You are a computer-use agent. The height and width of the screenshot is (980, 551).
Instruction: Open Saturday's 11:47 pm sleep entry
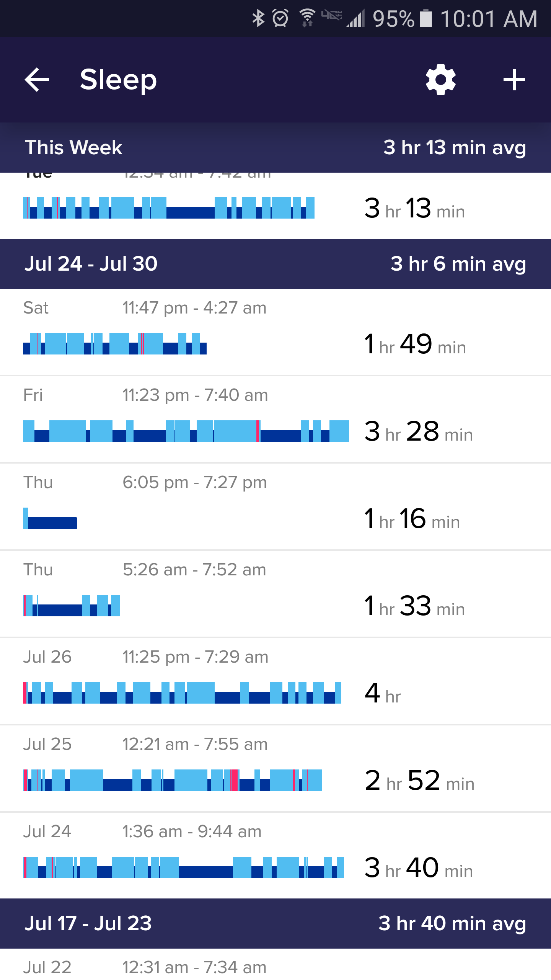pos(275,332)
